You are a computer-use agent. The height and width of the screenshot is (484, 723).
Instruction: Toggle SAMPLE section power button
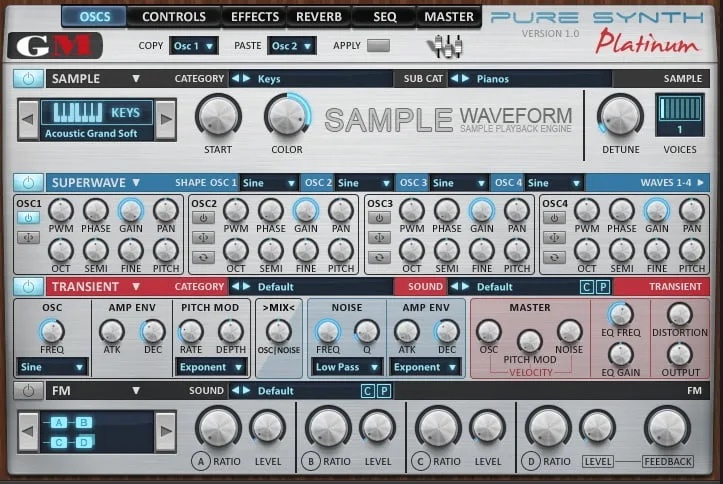click(x=28, y=79)
